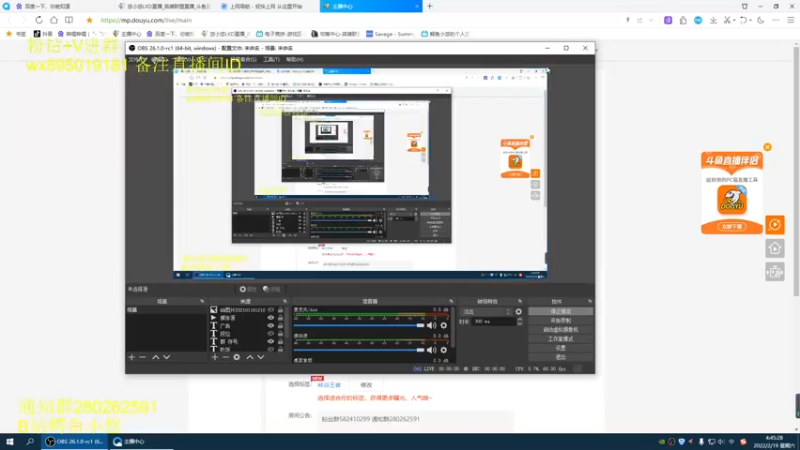Image resolution: width=800 pixels, height=450 pixels.
Task: Open source properties gear below sources list
Action: click(x=237, y=357)
